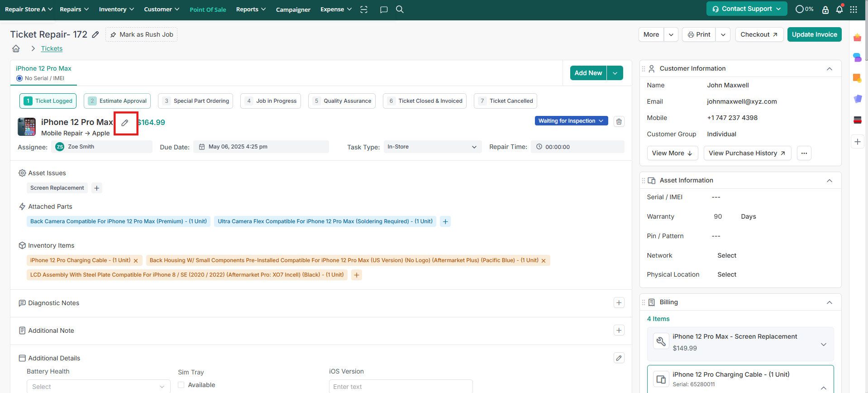Open the lock icon in header
This screenshot has width=868, height=393.
pyautogui.click(x=825, y=10)
